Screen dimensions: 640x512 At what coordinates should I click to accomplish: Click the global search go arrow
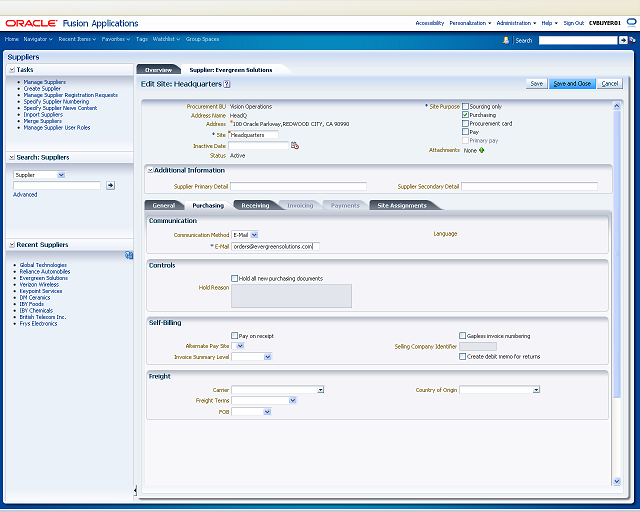[623, 40]
